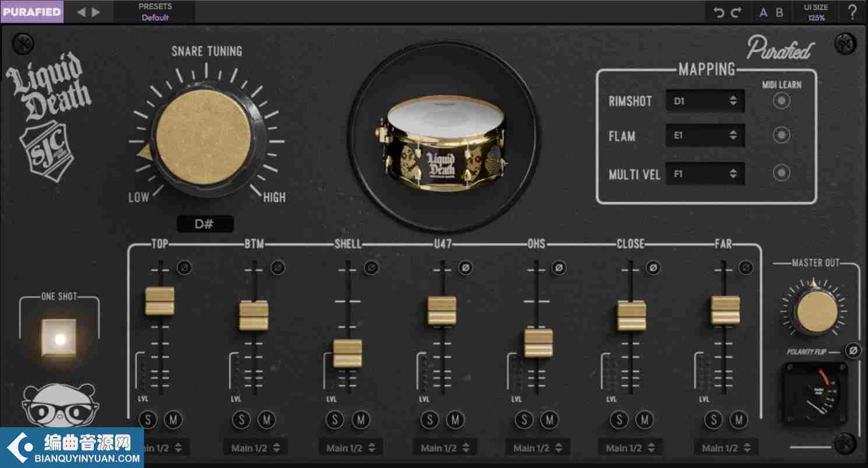The width and height of the screenshot is (868, 468).
Task: Mute the OHS channel
Action: click(x=549, y=420)
